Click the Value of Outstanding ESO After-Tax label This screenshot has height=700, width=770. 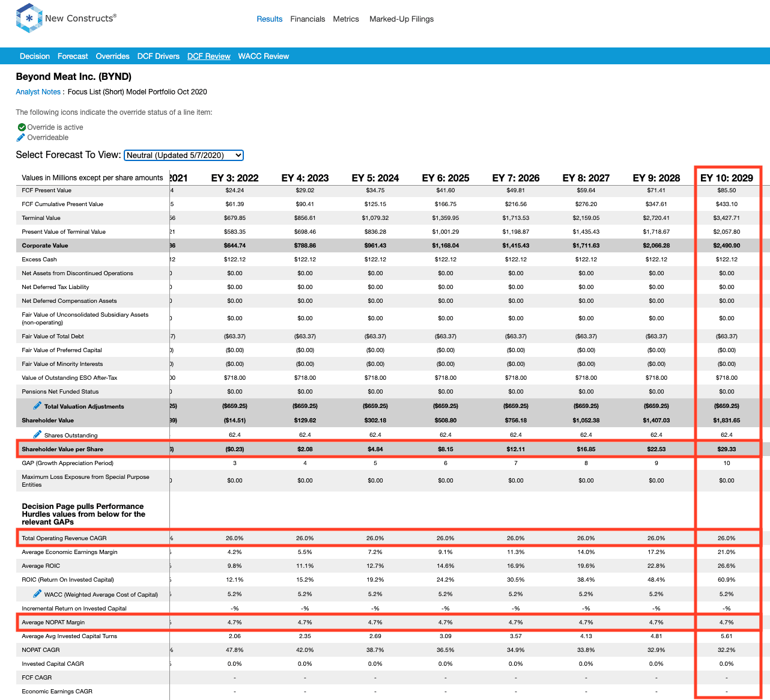point(70,377)
